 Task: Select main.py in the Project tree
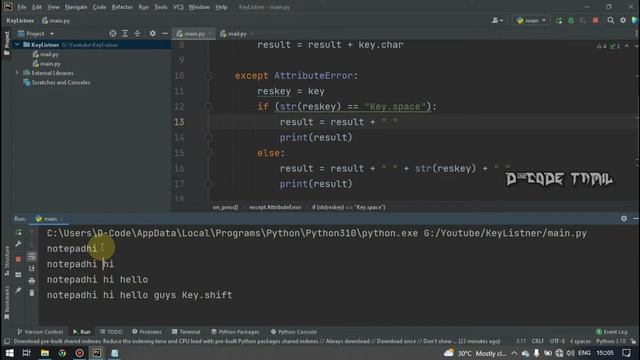(46, 64)
